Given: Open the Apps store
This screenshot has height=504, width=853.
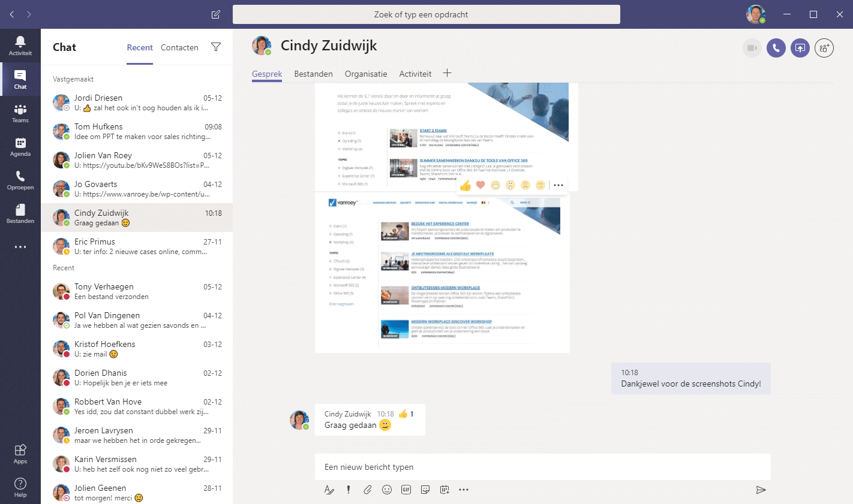Looking at the screenshot, I should click(x=20, y=454).
